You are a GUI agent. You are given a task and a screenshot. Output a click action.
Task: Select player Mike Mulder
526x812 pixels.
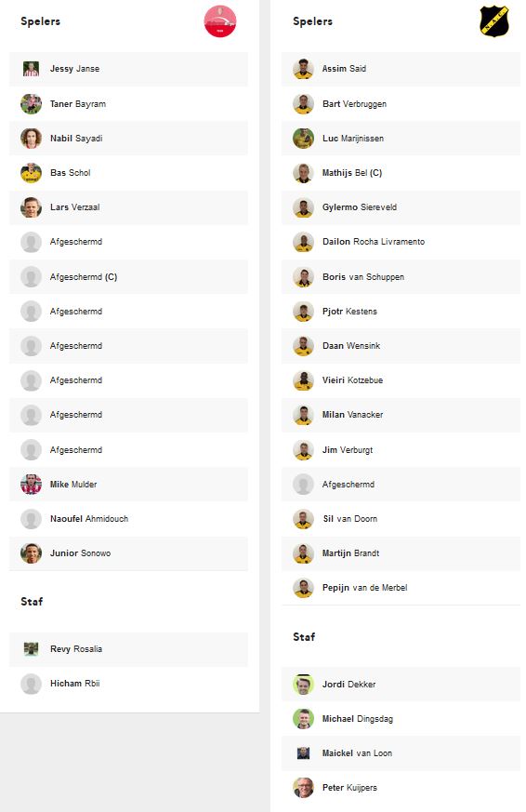click(x=128, y=485)
